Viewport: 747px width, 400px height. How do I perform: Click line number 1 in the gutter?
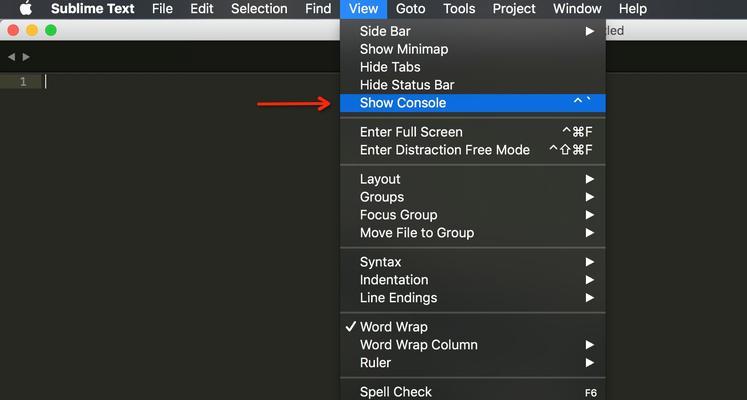(23, 82)
